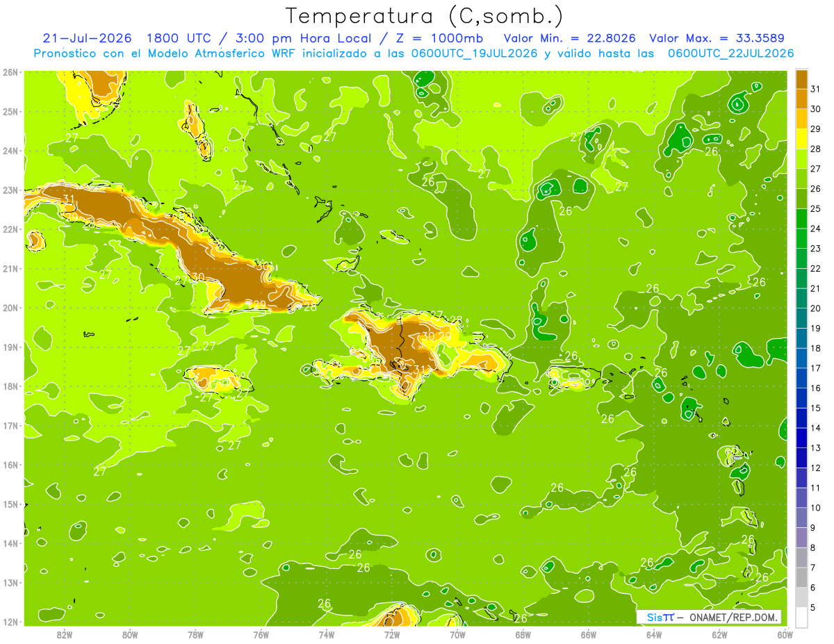Click the '62W' longitude axis label
This screenshot has height=644, width=834.
pyautogui.click(x=719, y=634)
